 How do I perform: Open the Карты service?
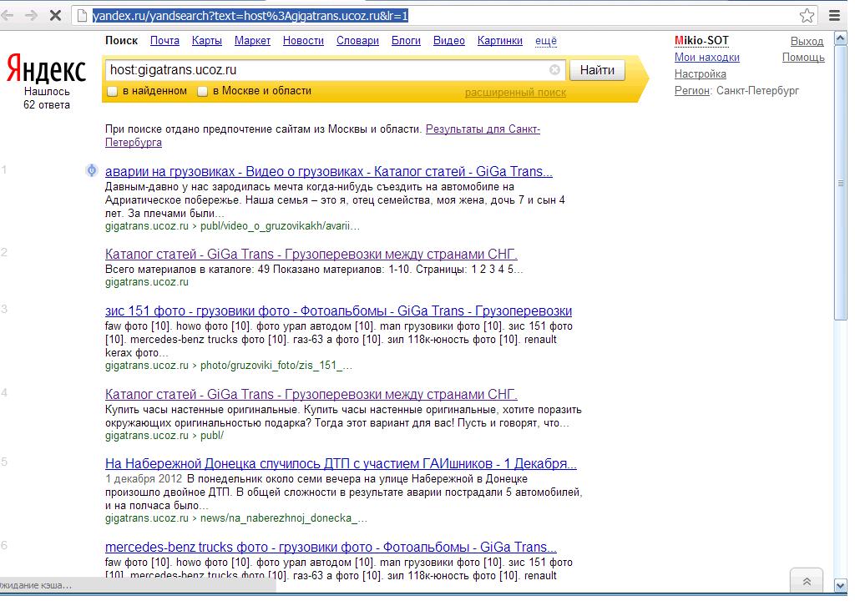click(x=207, y=40)
